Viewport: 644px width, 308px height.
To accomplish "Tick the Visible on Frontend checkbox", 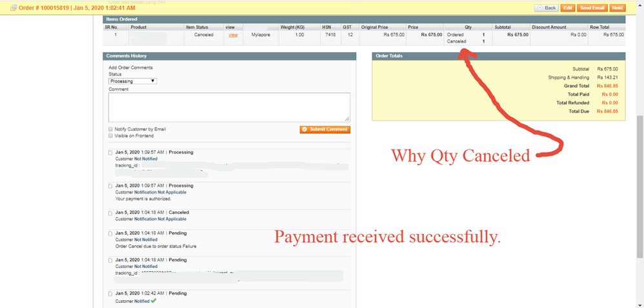I will [x=111, y=136].
